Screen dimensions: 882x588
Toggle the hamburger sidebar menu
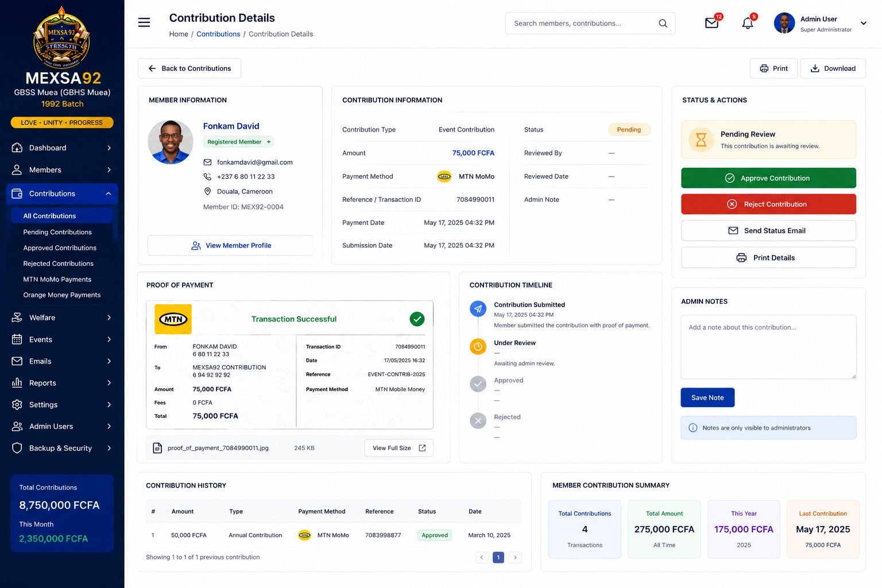click(144, 22)
